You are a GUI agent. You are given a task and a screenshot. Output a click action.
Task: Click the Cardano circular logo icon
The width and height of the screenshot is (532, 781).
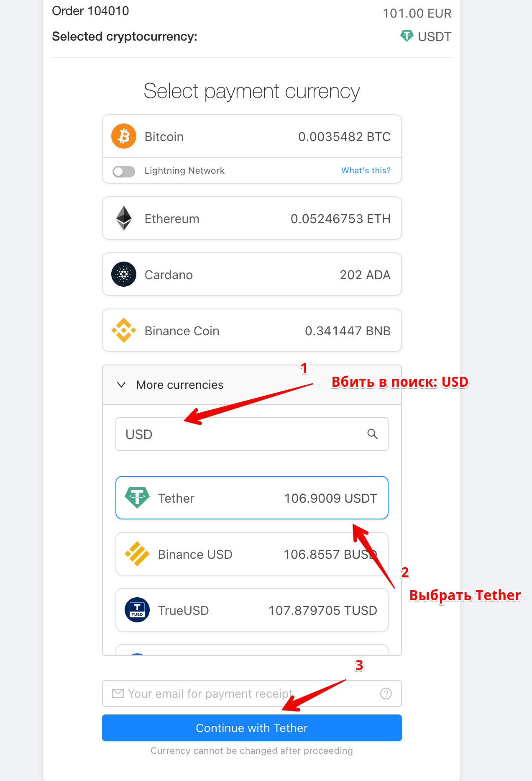pos(124,274)
